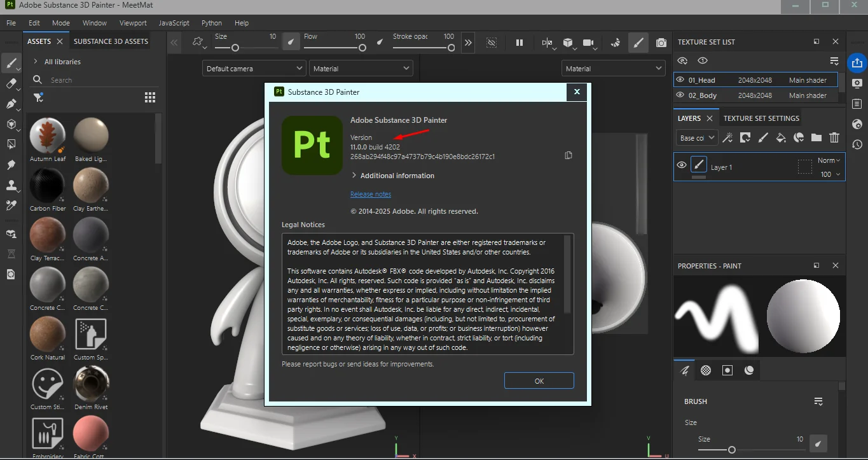Select the Eraser tool
868x460 pixels.
pyautogui.click(x=11, y=84)
